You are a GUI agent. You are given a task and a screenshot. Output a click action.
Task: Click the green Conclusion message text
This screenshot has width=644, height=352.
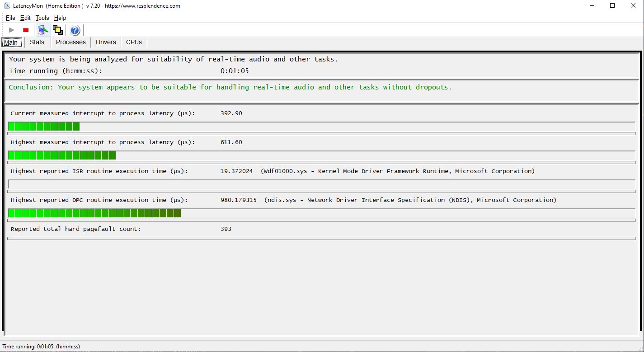[230, 87]
